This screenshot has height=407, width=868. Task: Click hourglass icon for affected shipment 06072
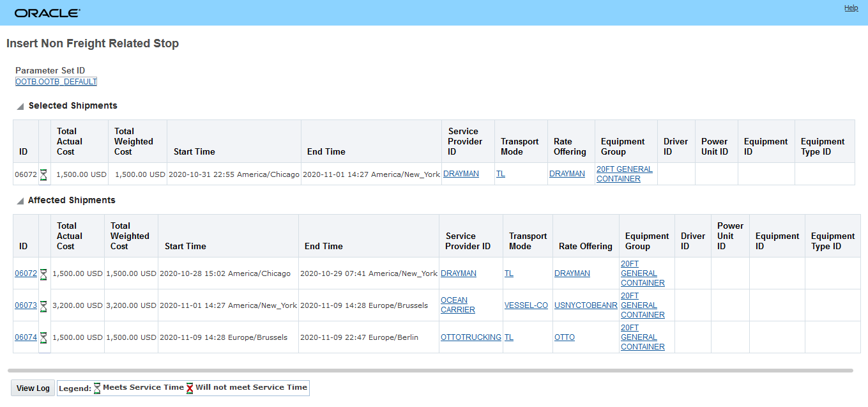click(43, 274)
